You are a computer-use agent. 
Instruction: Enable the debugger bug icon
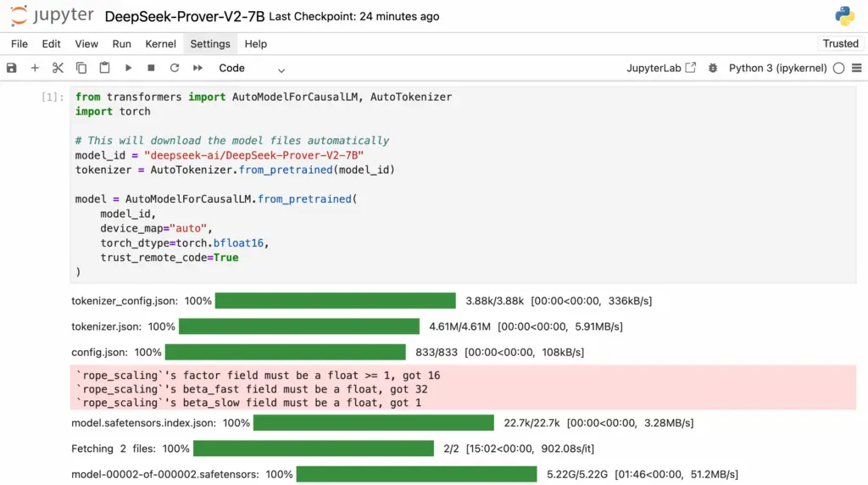click(x=713, y=68)
